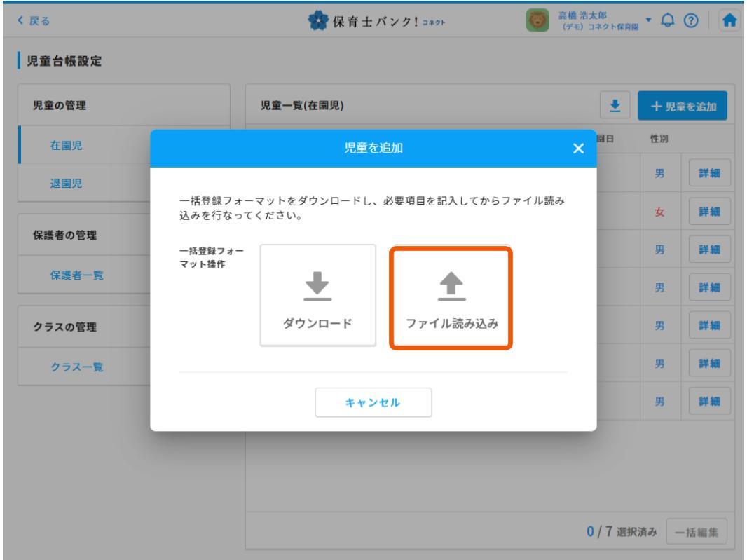This screenshot has height=560, width=747.
Task: Click the ＋児童を追加 button
Action: click(x=682, y=106)
